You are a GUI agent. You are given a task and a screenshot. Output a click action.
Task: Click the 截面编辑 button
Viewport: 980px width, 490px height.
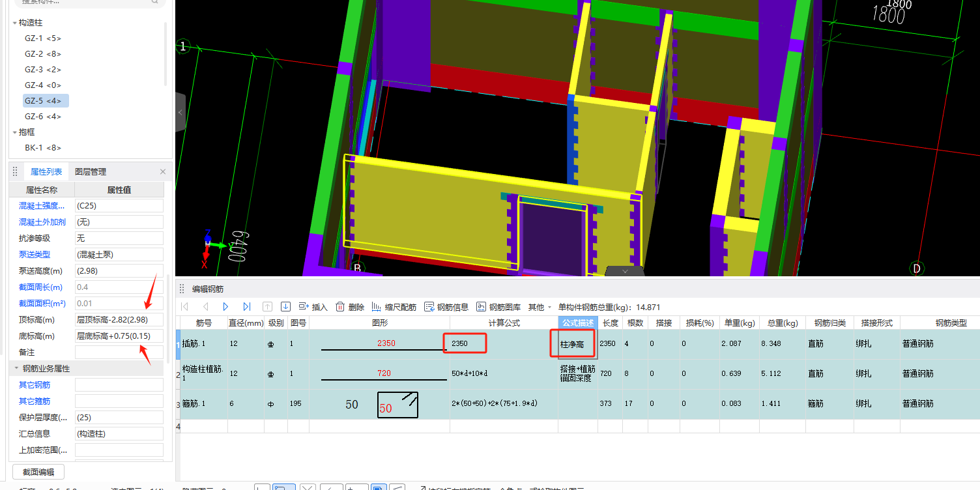point(38,472)
